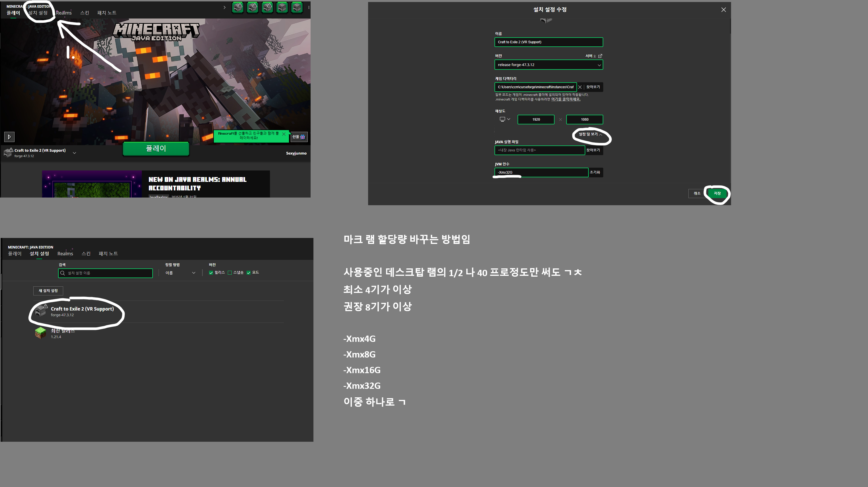Select 설치 설정 tab in the installations list window

[39, 254]
